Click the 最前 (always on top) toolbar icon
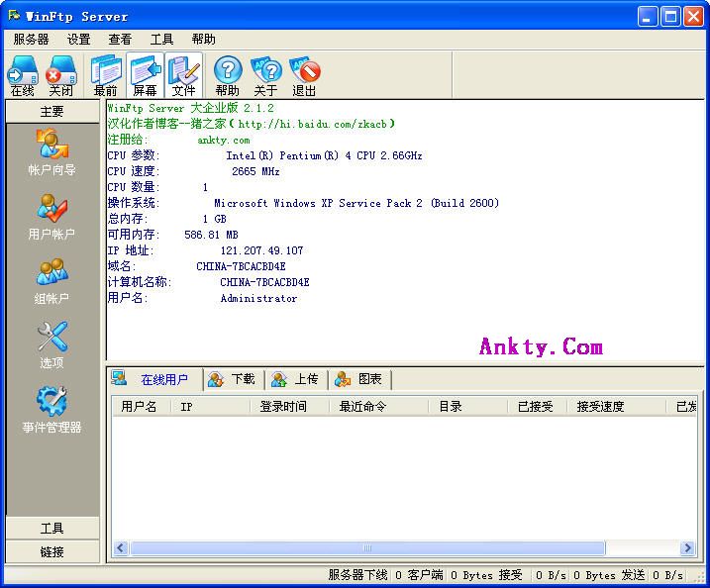Image resolution: width=710 pixels, height=588 pixels. pos(106,75)
